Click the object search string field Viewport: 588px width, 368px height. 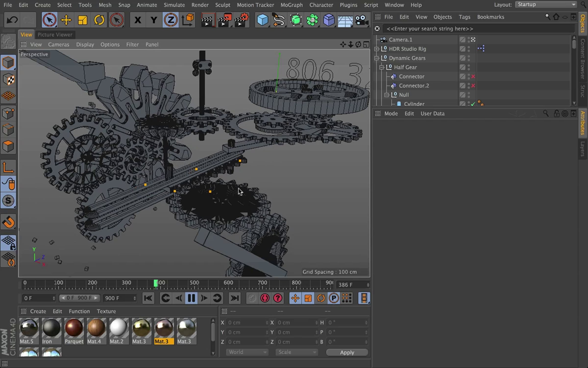(478, 29)
